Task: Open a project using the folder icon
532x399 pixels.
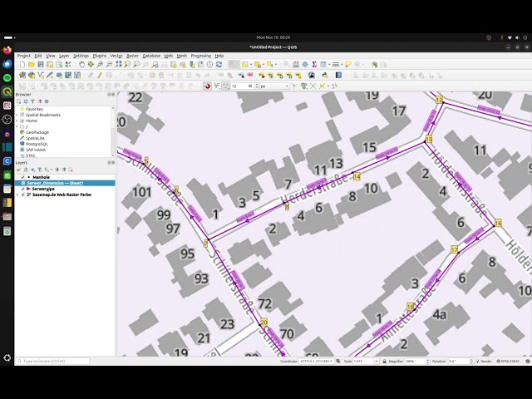Action: click(x=32, y=65)
